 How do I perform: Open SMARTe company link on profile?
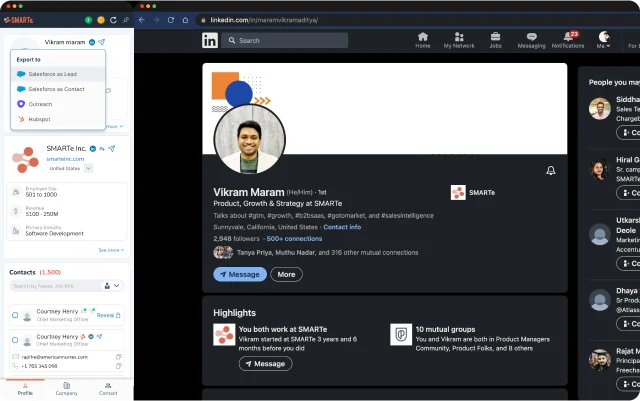point(473,192)
